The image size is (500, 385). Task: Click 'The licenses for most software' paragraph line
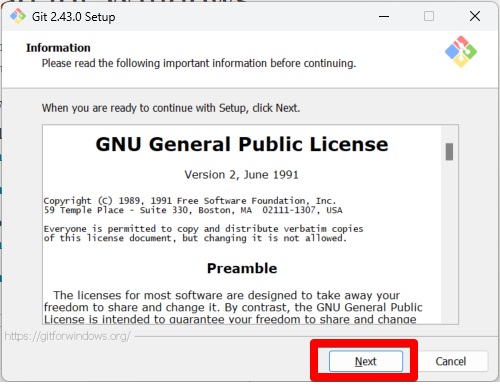point(227,295)
